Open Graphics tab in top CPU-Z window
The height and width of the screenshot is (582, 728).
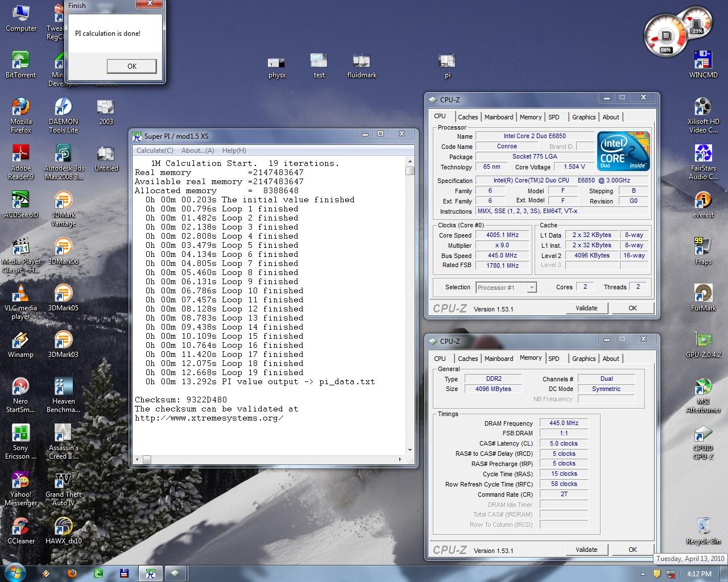[584, 117]
